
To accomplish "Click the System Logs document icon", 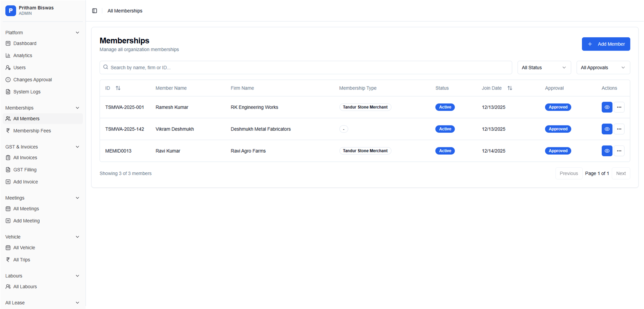I will pos(8,92).
